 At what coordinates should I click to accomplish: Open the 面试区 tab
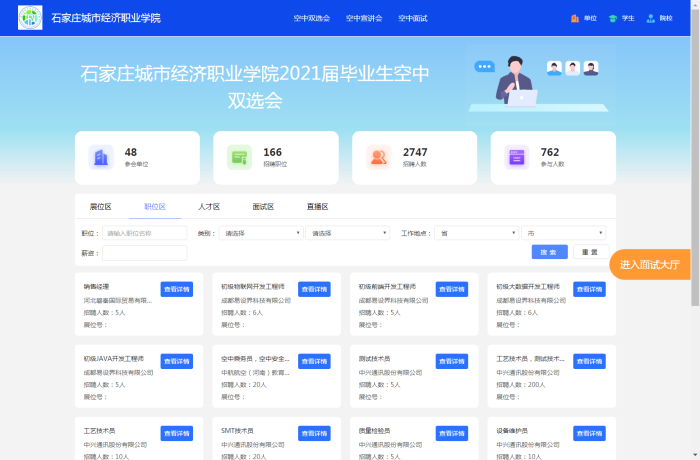pyautogui.click(x=263, y=207)
